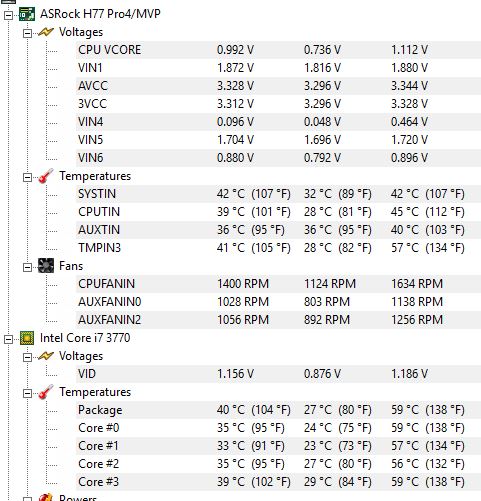The image size is (481, 501).
Task: Select the Core #3 temperature row
Action: coord(278,482)
